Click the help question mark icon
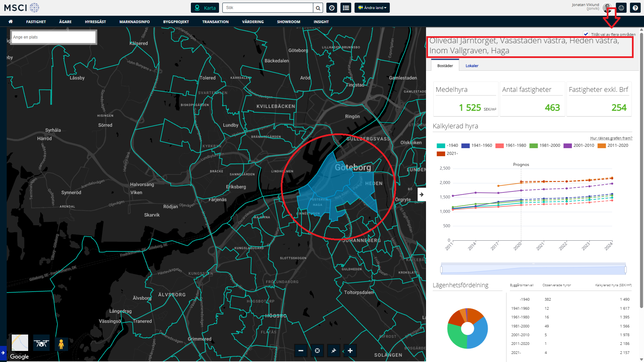 pos(635,8)
